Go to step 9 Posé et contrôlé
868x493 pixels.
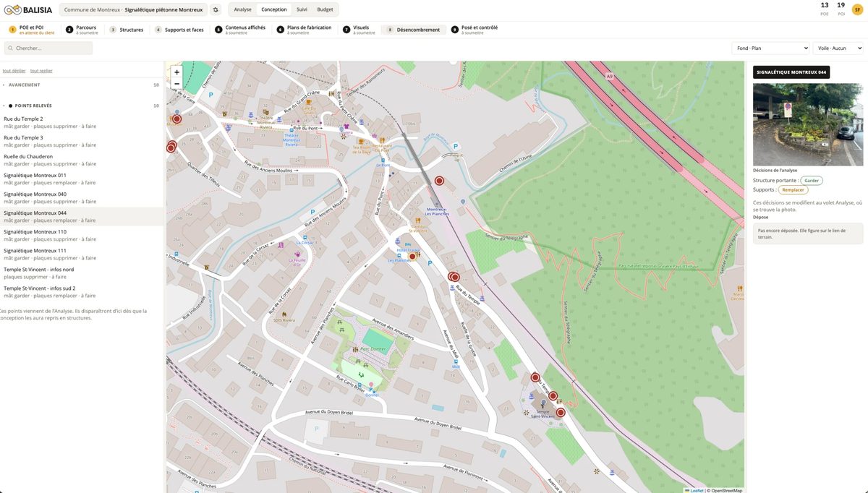[x=475, y=30]
